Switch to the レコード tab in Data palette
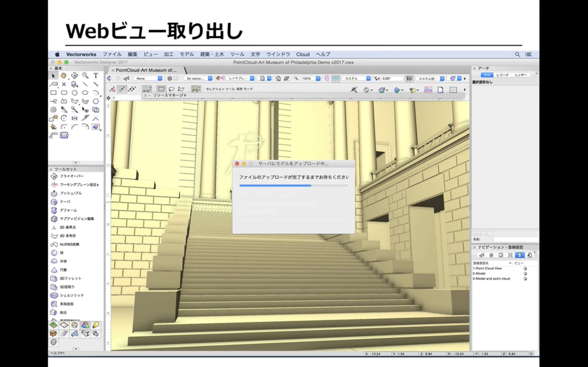 click(502, 75)
